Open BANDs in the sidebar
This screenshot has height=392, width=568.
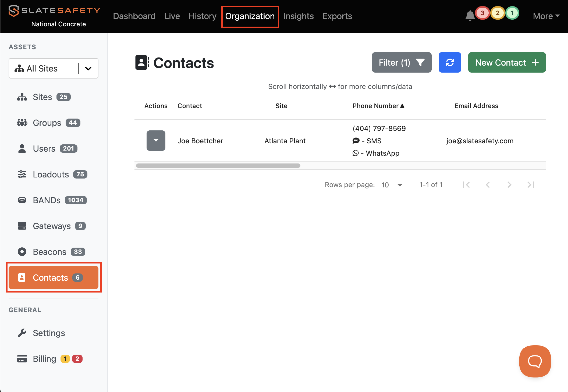(x=47, y=200)
